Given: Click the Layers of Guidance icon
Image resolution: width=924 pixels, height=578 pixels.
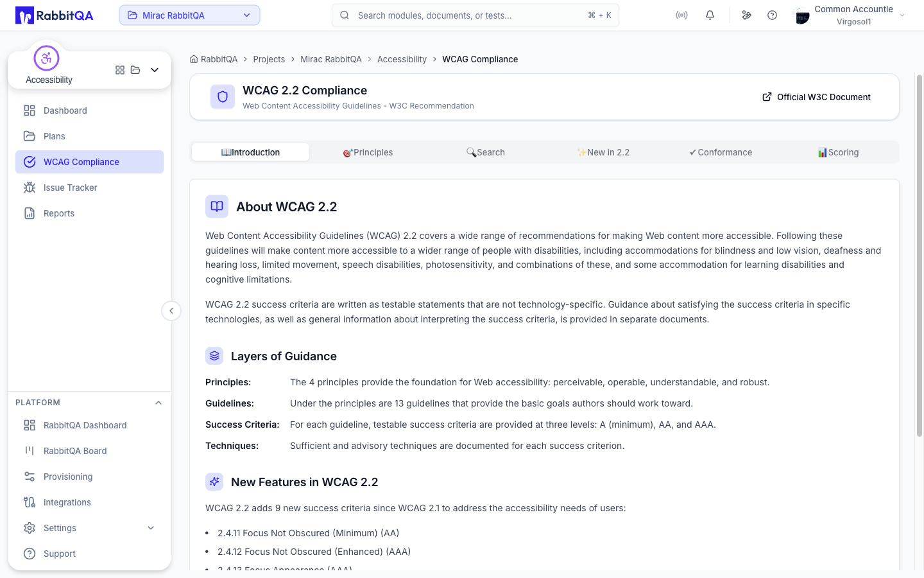Looking at the screenshot, I should point(214,356).
